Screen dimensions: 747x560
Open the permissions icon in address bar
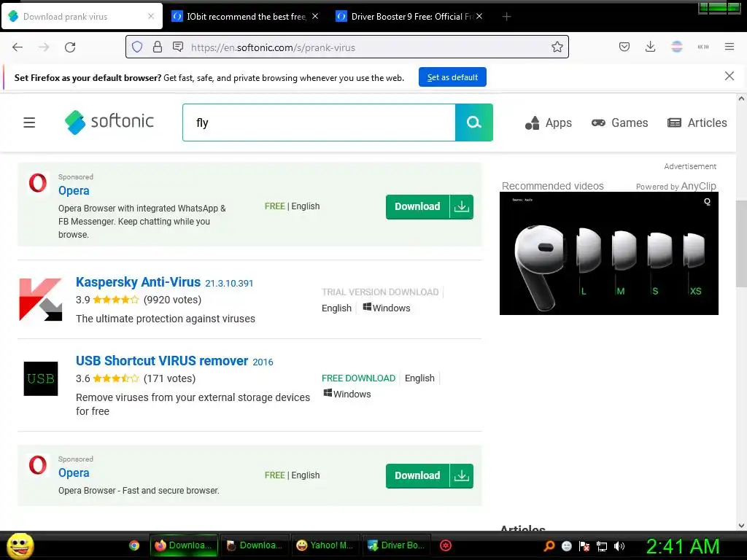click(178, 47)
